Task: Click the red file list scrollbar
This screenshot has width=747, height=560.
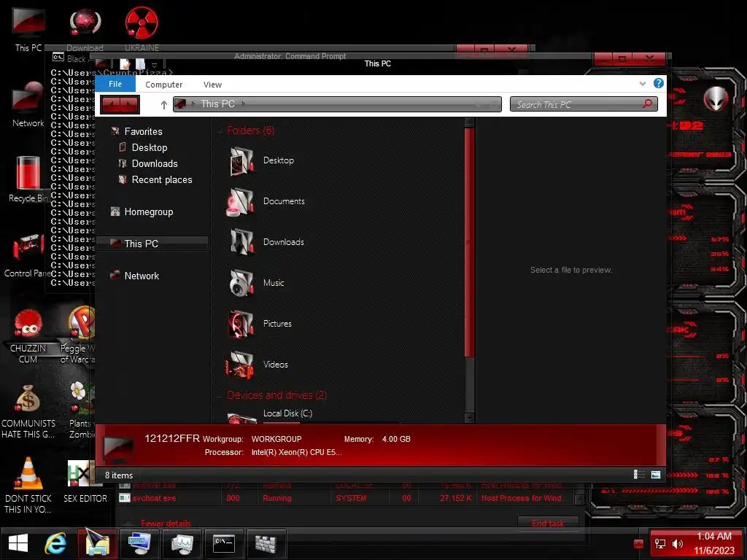Action: click(x=469, y=242)
